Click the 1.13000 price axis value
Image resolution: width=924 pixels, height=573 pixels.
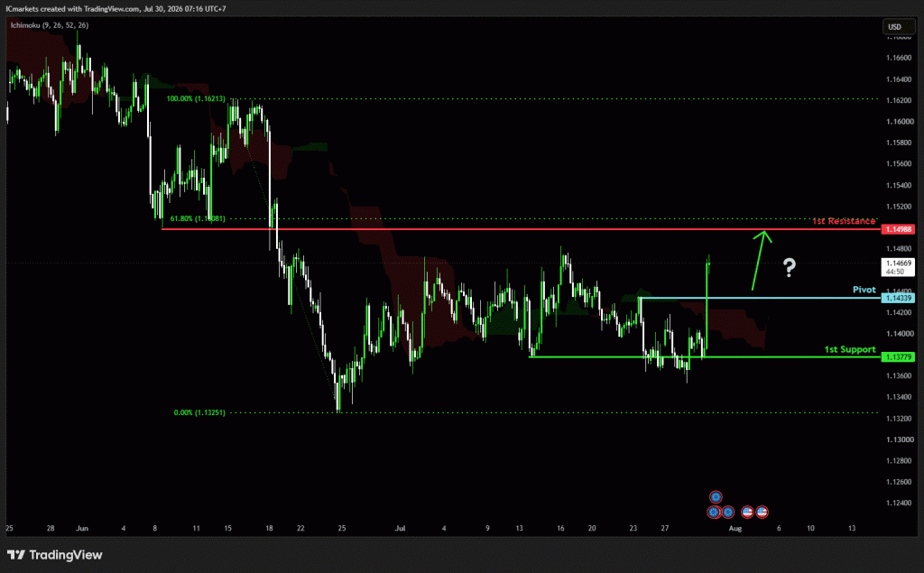pyautogui.click(x=900, y=439)
